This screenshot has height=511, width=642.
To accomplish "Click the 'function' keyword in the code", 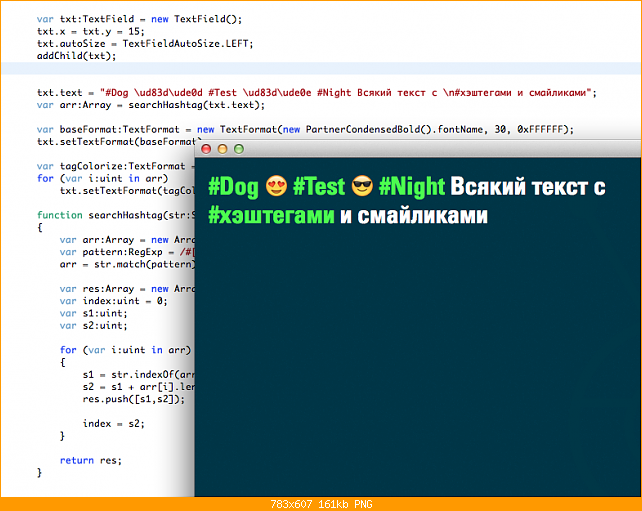I will pos(60,215).
